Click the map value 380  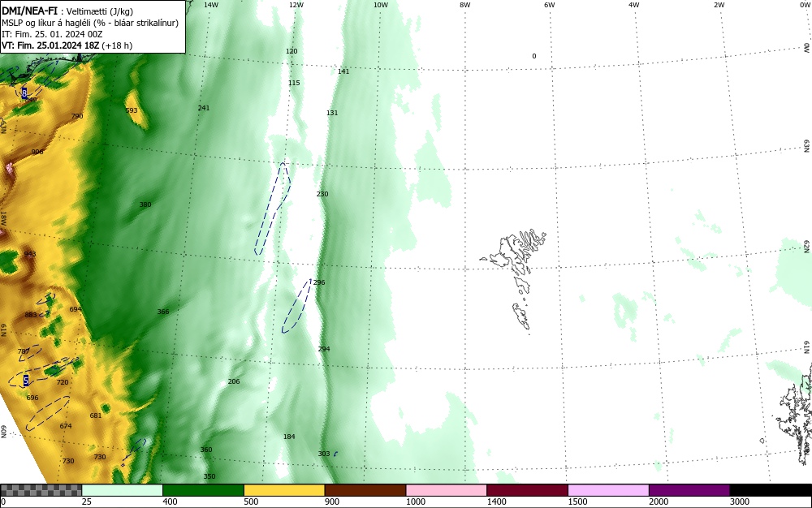pos(145,204)
